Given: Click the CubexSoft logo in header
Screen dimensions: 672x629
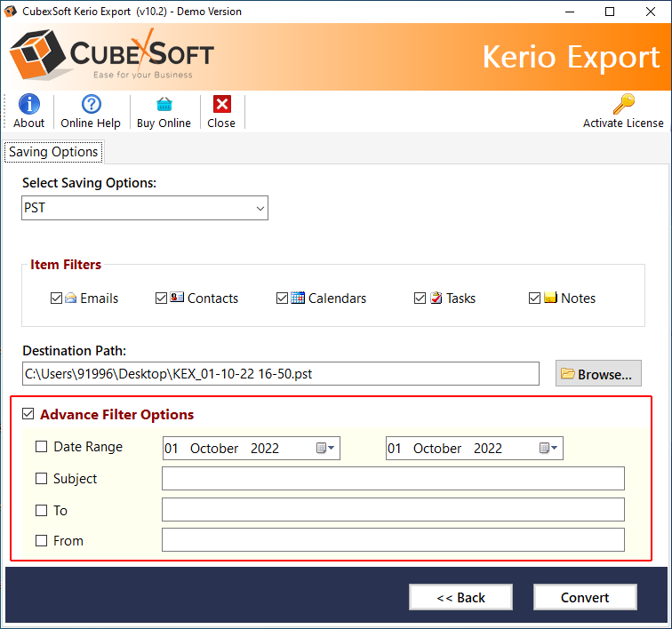Looking at the screenshot, I should 111,55.
